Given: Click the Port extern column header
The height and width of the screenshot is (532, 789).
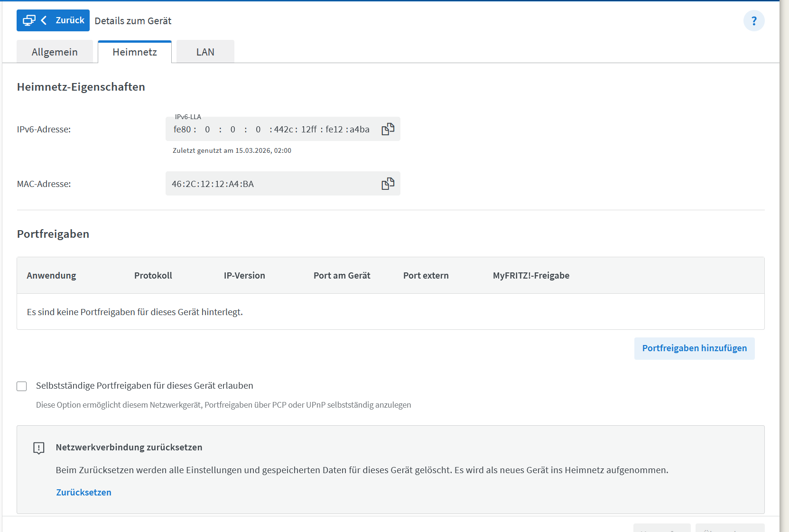Looking at the screenshot, I should tap(426, 276).
